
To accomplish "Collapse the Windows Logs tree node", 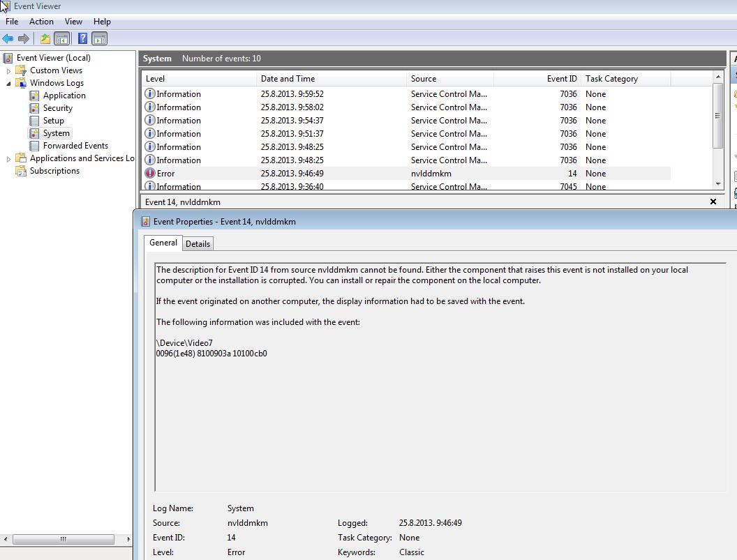I will pyautogui.click(x=9, y=84).
